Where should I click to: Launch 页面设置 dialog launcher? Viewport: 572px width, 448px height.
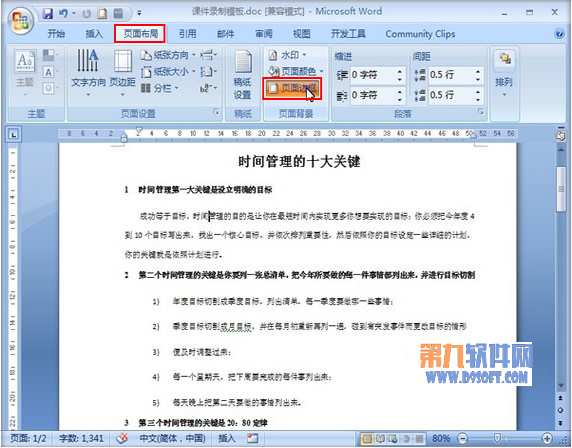pyautogui.click(x=216, y=112)
